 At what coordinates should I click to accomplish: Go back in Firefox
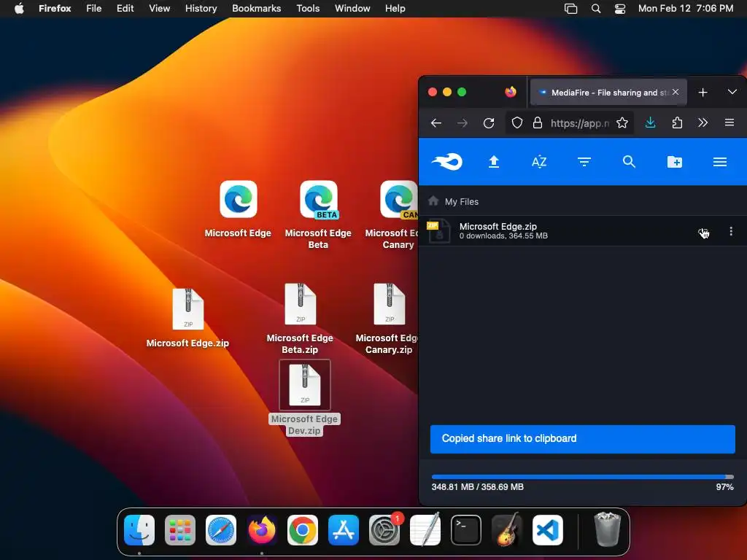[x=436, y=123]
